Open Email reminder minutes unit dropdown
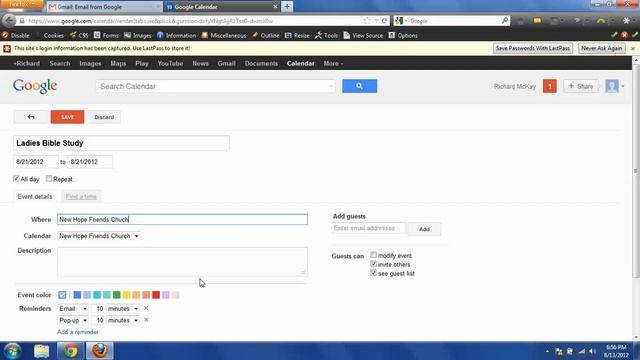Screen dimensions: 640x360 (123, 309)
